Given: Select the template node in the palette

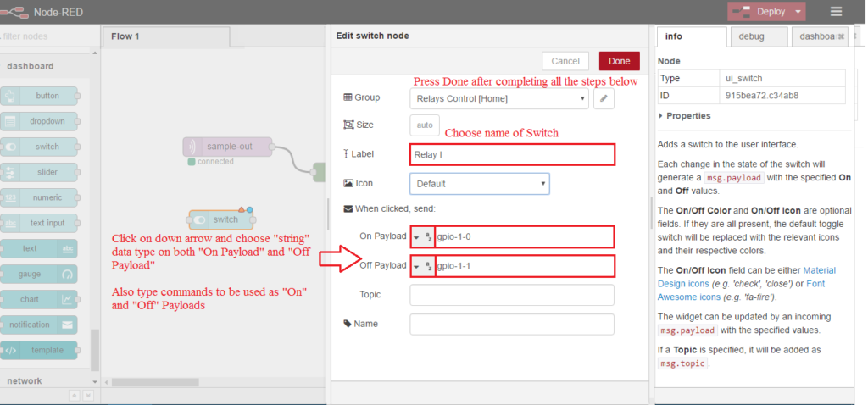Looking at the screenshot, I should point(39,350).
